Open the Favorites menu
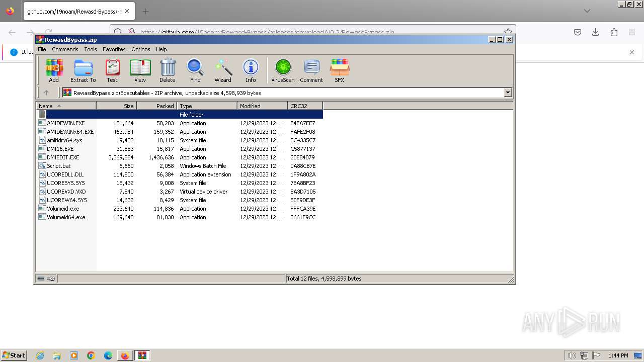The width and height of the screenshot is (644, 362). 114,49
